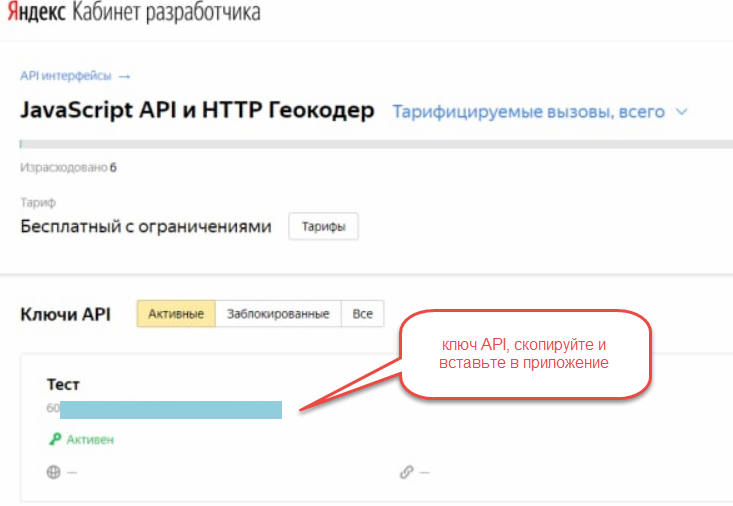Click the Тариф label
Image resolution: width=733 pixels, height=506 pixels.
click(38, 202)
